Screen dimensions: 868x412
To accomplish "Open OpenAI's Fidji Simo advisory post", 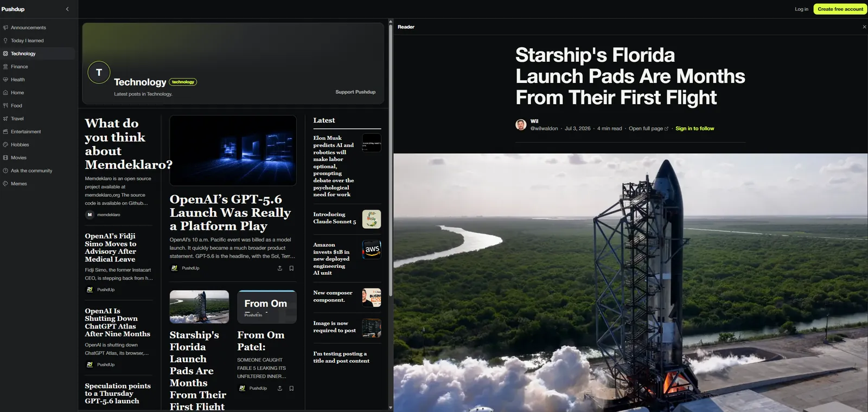I will pyautogui.click(x=111, y=248).
